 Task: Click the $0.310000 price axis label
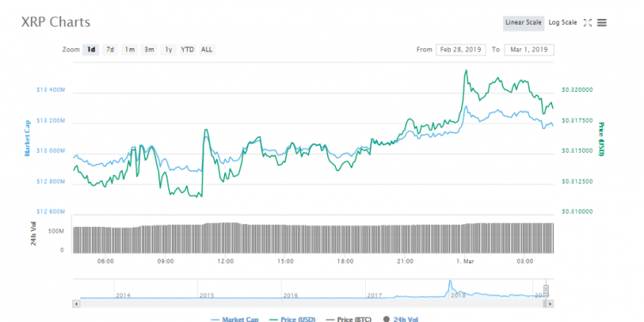pyautogui.click(x=577, y=212)
